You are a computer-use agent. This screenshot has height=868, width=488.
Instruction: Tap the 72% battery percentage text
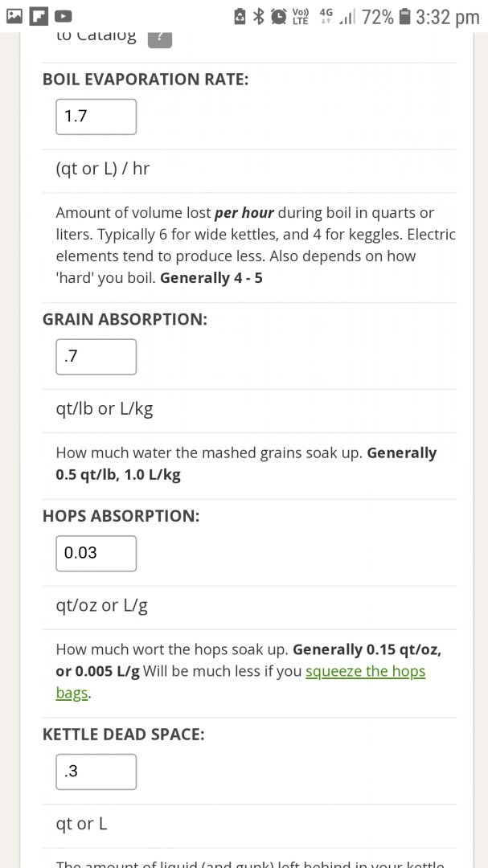click(x=377, y=16)
